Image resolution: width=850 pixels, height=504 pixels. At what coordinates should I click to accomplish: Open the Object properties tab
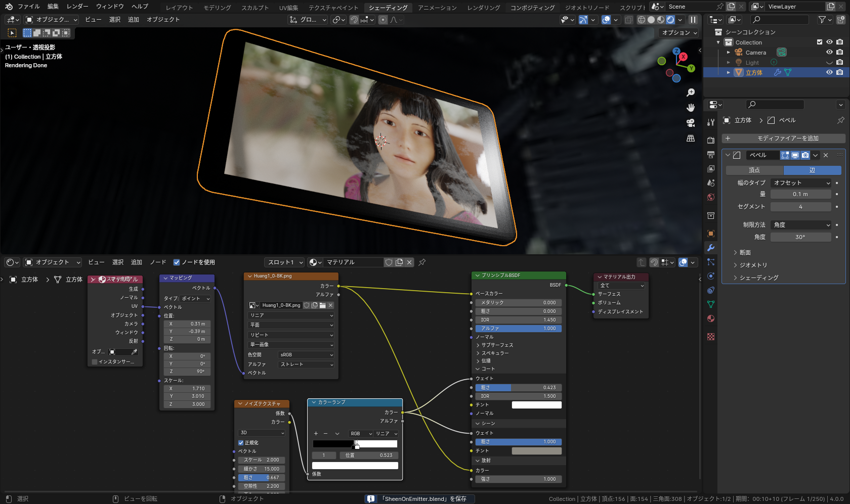[711, 234]
